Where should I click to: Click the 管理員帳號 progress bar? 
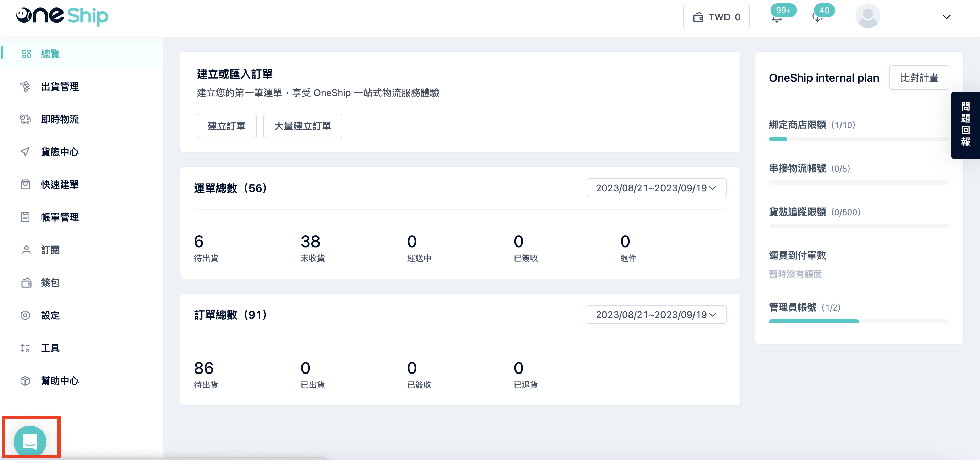[x=859, y=321]
